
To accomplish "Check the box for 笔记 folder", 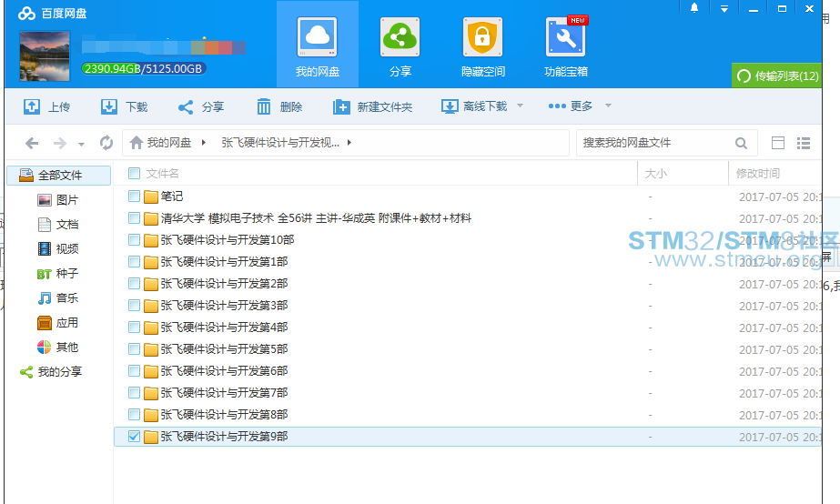I will (134, 197).
